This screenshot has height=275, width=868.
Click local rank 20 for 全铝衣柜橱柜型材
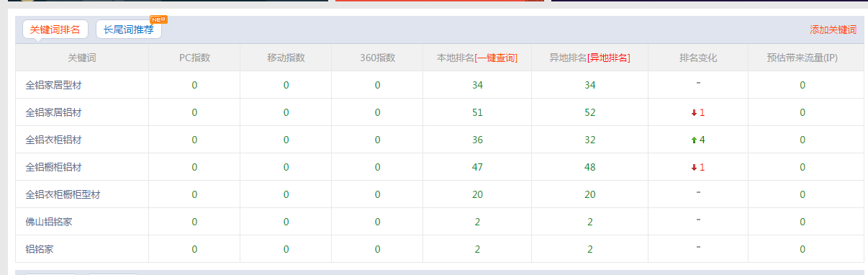(x=477, y=194)
